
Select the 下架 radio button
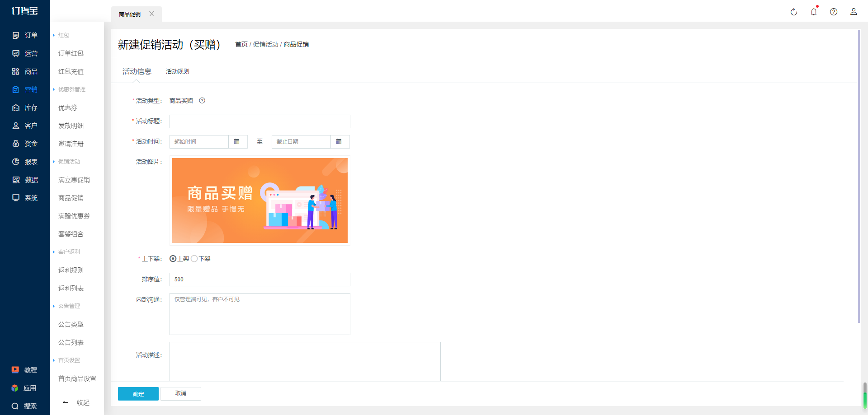point(194,259)
